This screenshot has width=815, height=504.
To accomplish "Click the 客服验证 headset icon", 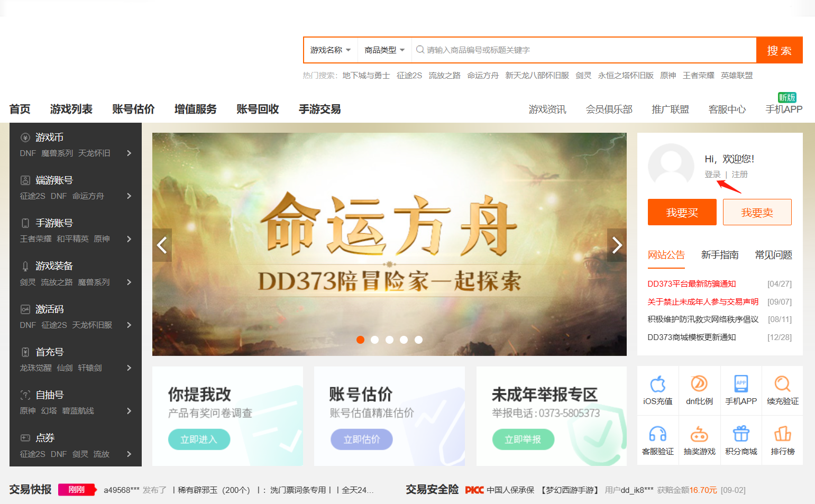I will tap(657, 434).
